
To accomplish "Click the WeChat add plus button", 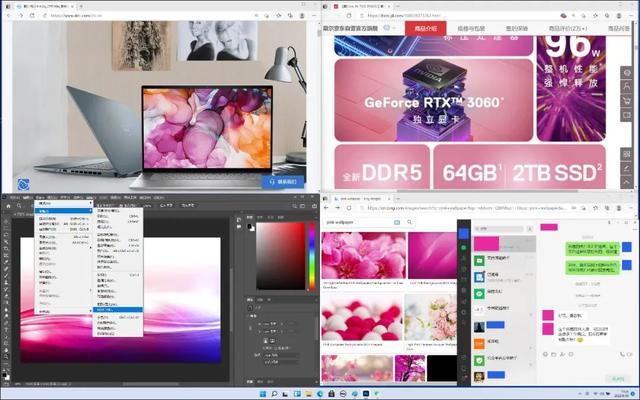I will point(530,229).
